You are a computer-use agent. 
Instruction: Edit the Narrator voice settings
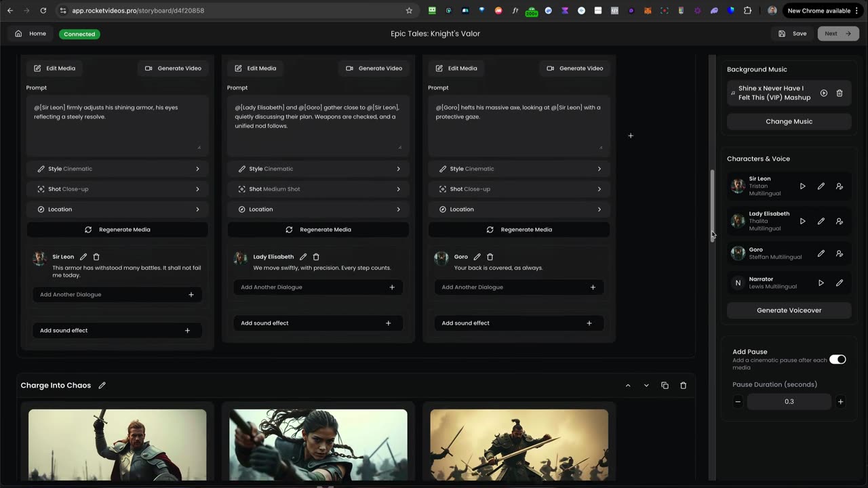point(840,283)
